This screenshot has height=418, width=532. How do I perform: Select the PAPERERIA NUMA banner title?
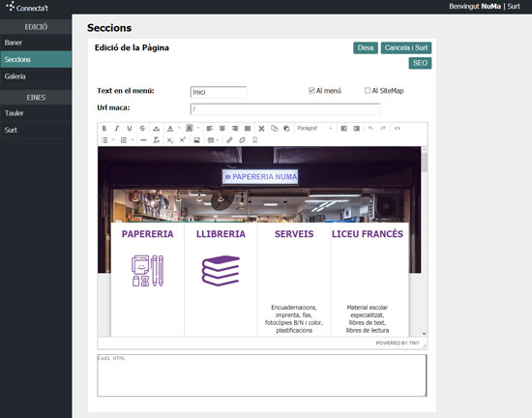click(260, 177)
